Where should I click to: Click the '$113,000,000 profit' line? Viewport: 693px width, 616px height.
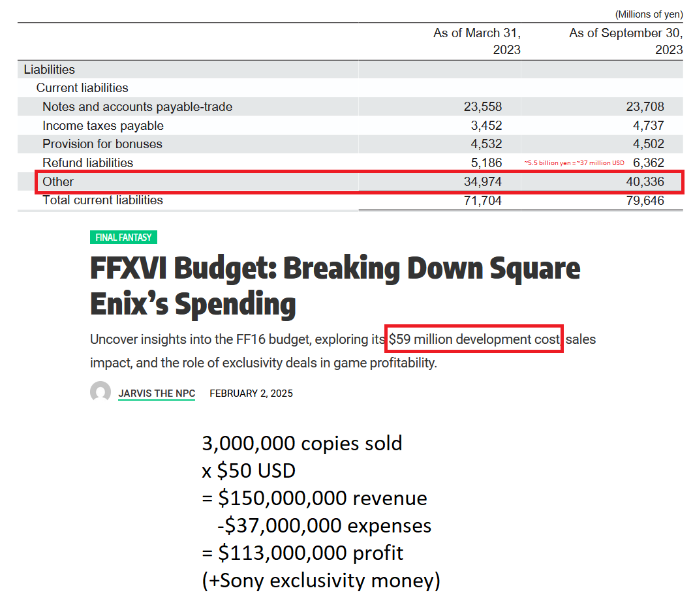tap(302, 553)
